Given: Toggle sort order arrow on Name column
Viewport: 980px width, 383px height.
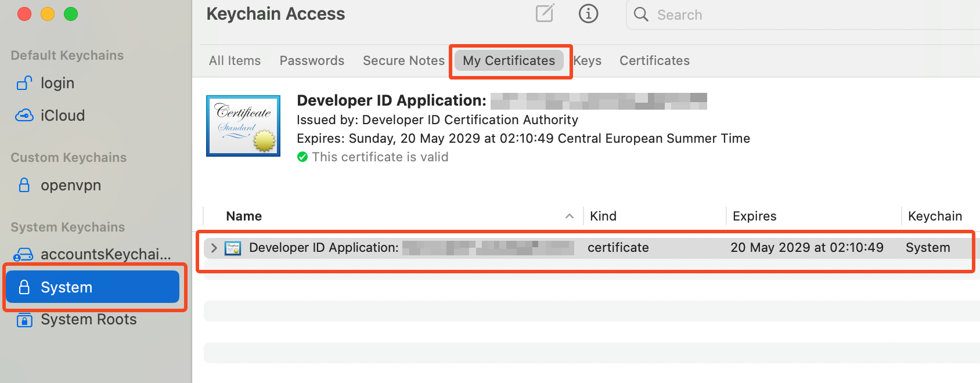Looking at the screenshot, I should [x=570, y=216].
